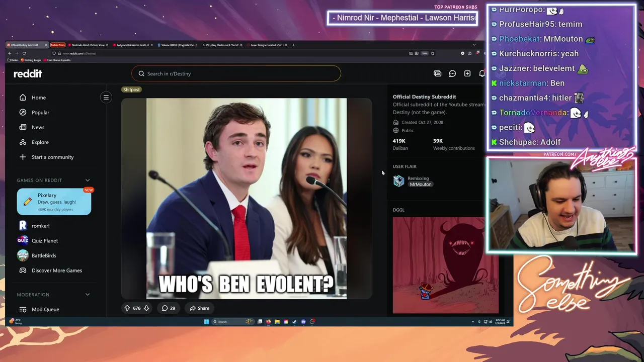Viewport: 644px width, 362px height.
Task: Open the Who's Ben Evolent meme image
Action: coord(247,199)
